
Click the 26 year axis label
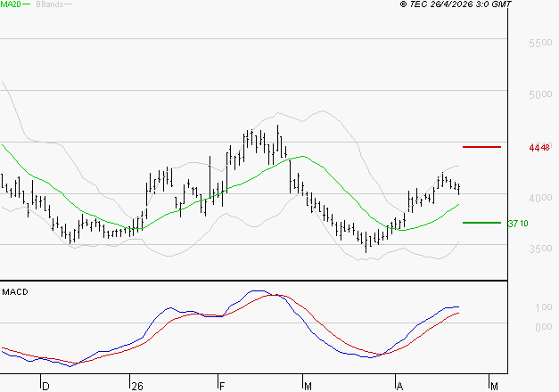137,387
